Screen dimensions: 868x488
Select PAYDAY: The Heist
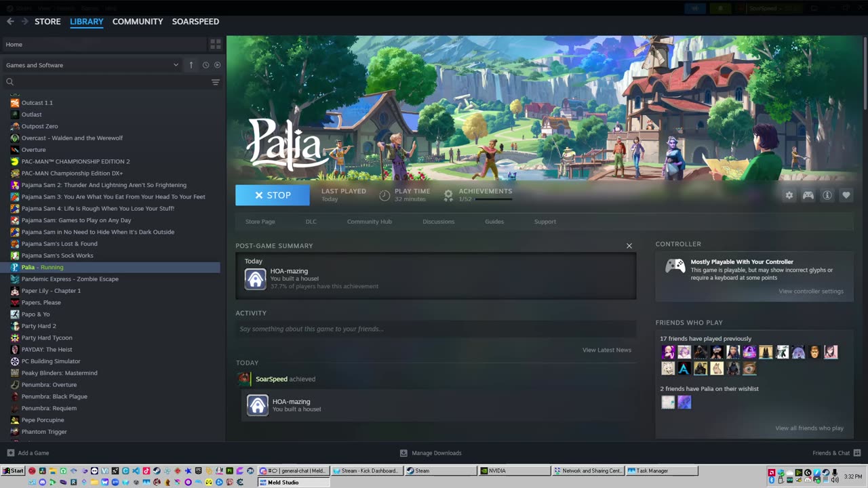pos(47,350)
